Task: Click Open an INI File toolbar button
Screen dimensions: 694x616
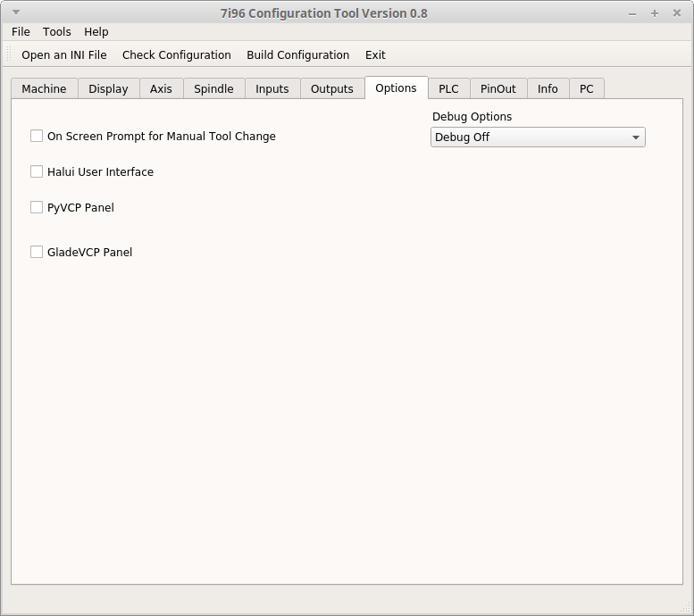Action: point(64,54)
